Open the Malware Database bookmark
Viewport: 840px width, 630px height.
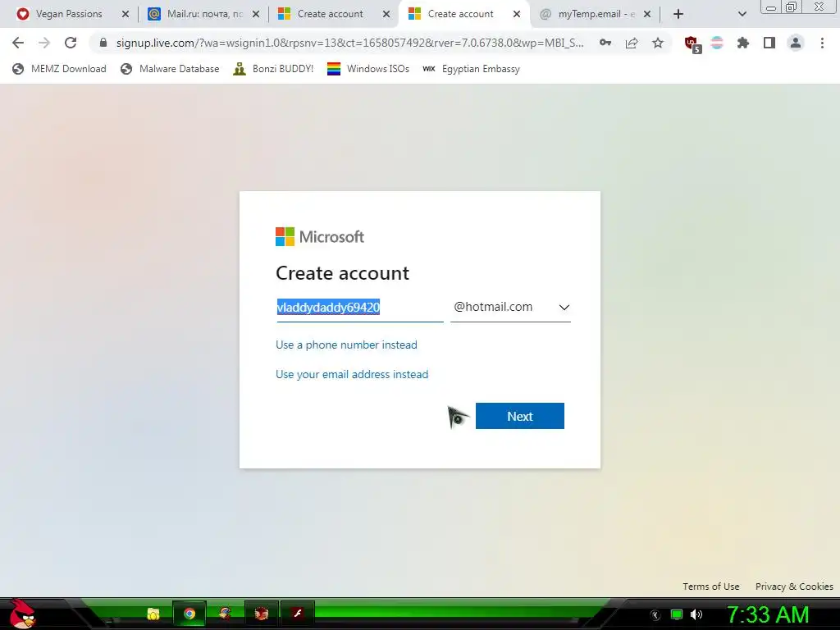[170, 69]
